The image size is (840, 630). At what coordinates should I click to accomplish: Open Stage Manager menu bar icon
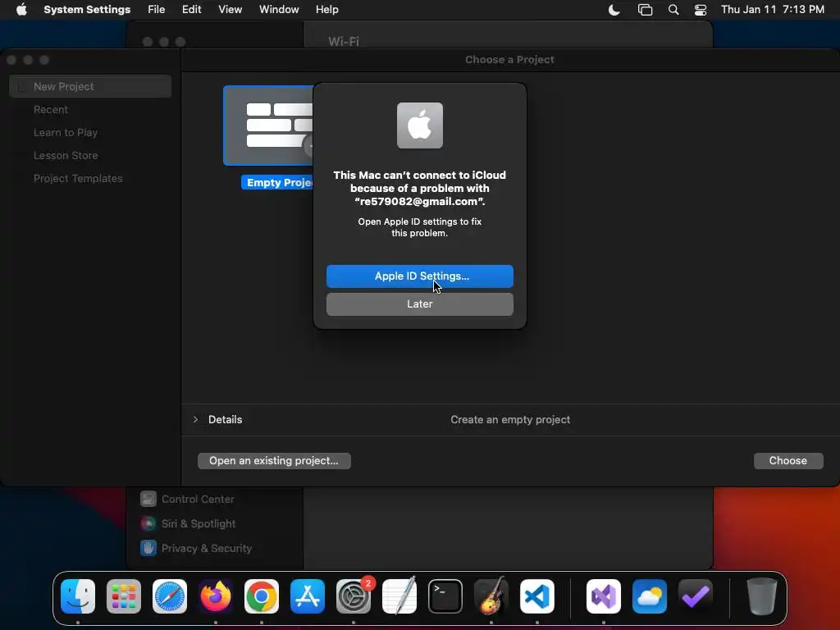tap(645, 10)
